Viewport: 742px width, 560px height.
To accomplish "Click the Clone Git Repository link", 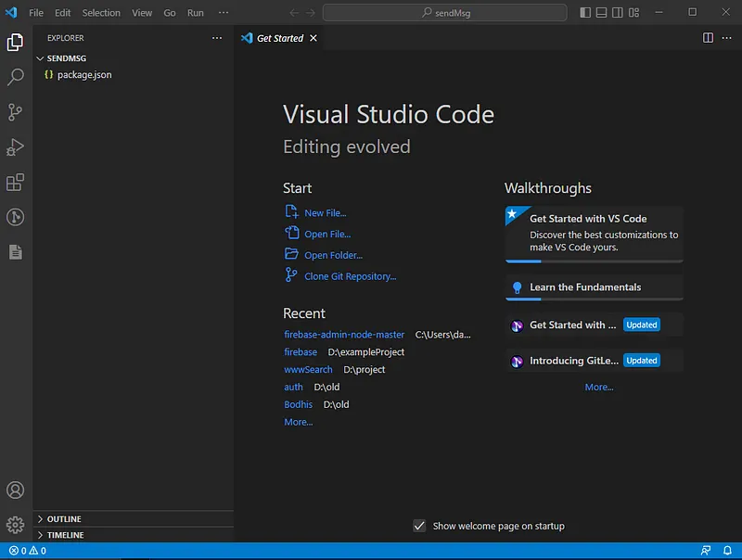I will [x=350, y=276].
